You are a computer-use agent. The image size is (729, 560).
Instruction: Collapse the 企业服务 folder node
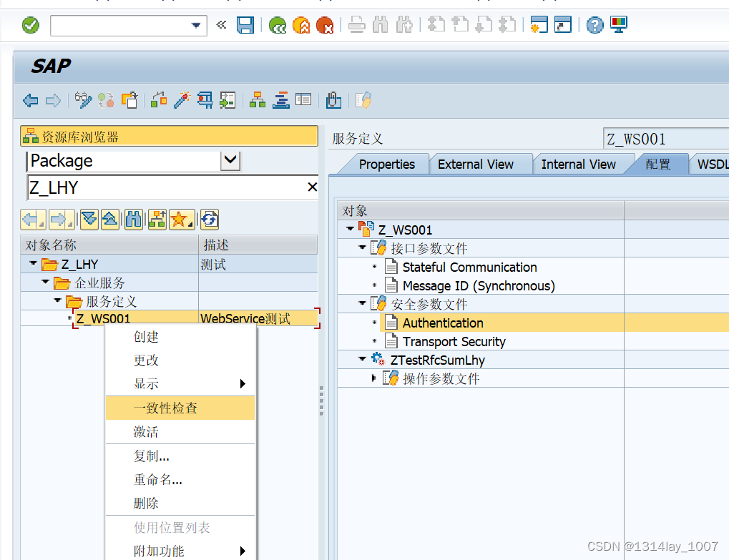point(45,282)
